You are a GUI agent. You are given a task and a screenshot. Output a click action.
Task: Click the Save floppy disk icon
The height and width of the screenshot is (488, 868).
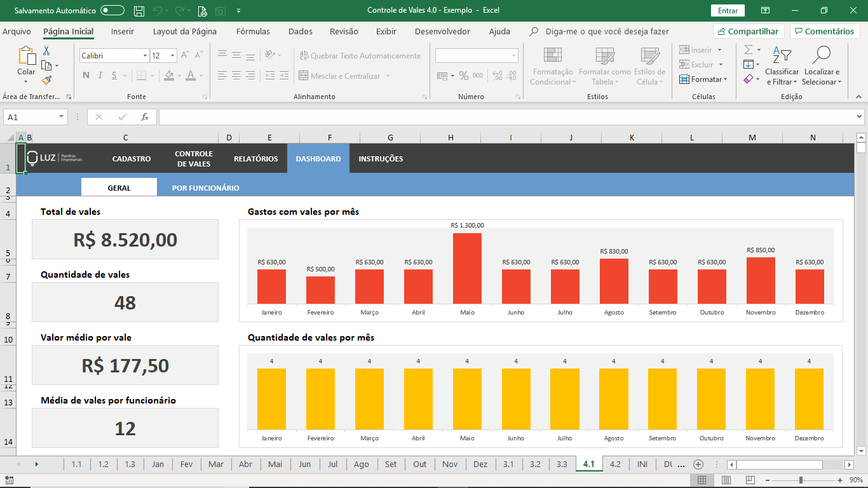[140, 11]
